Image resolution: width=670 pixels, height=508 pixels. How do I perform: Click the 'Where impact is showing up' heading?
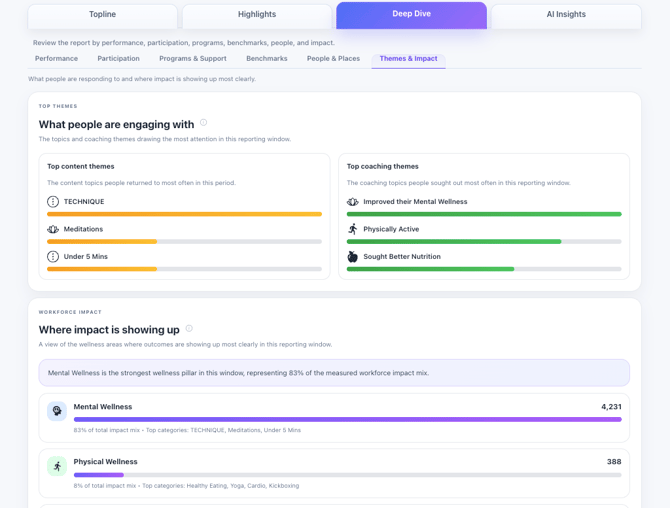[x=109, y=330]
